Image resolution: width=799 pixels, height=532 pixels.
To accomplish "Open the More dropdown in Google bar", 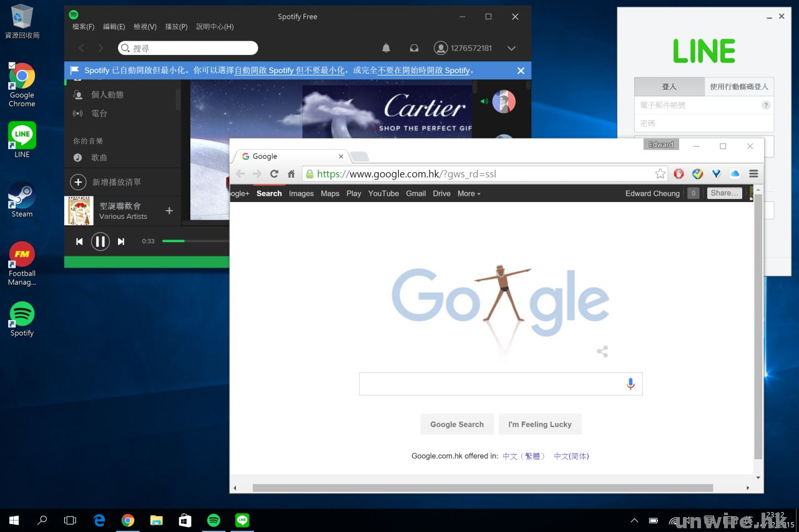I will (469, 193).
